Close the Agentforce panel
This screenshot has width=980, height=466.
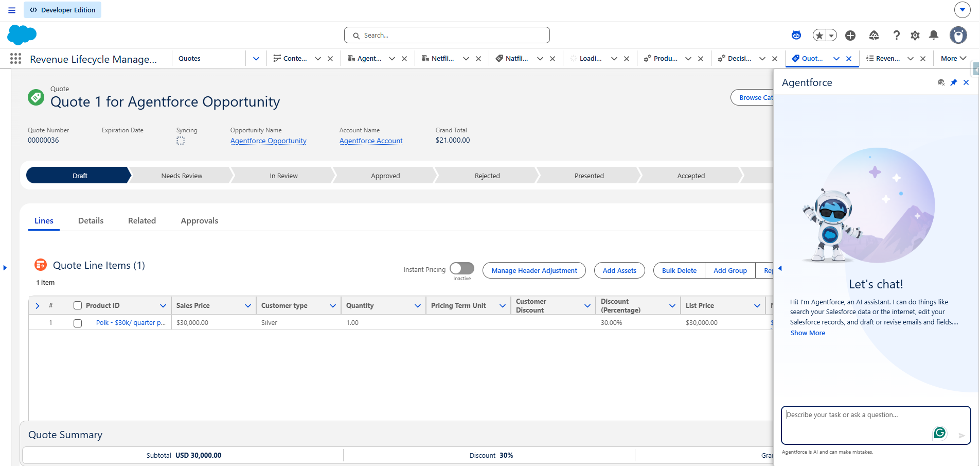[966, 82]
